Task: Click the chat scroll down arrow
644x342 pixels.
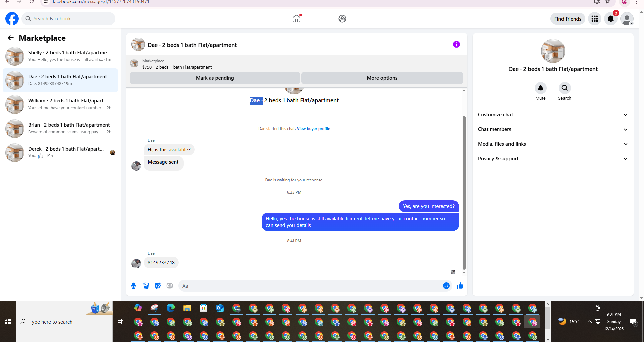Action: [464, 273]
